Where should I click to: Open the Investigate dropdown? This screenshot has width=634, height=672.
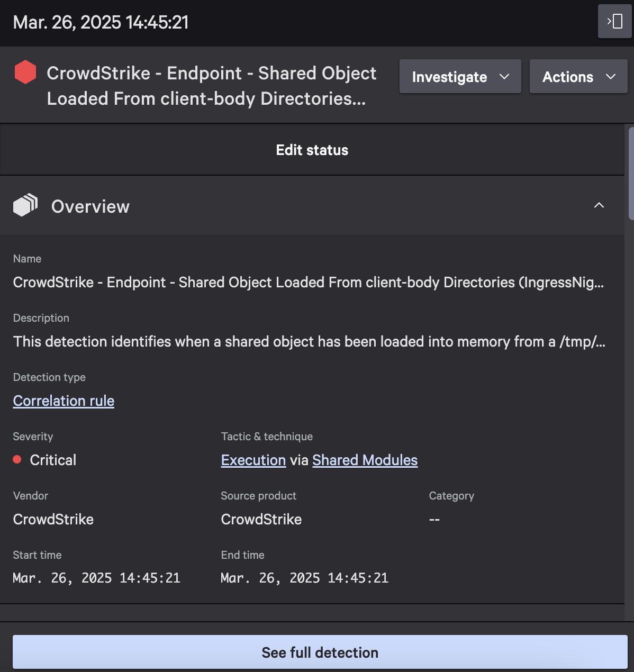(x=460, y=77)
